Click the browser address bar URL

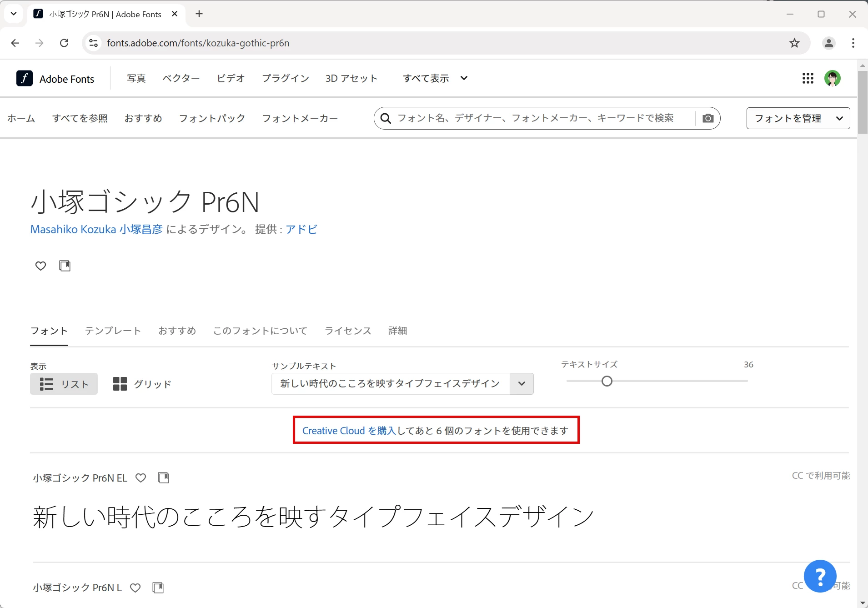pos(198,43)
